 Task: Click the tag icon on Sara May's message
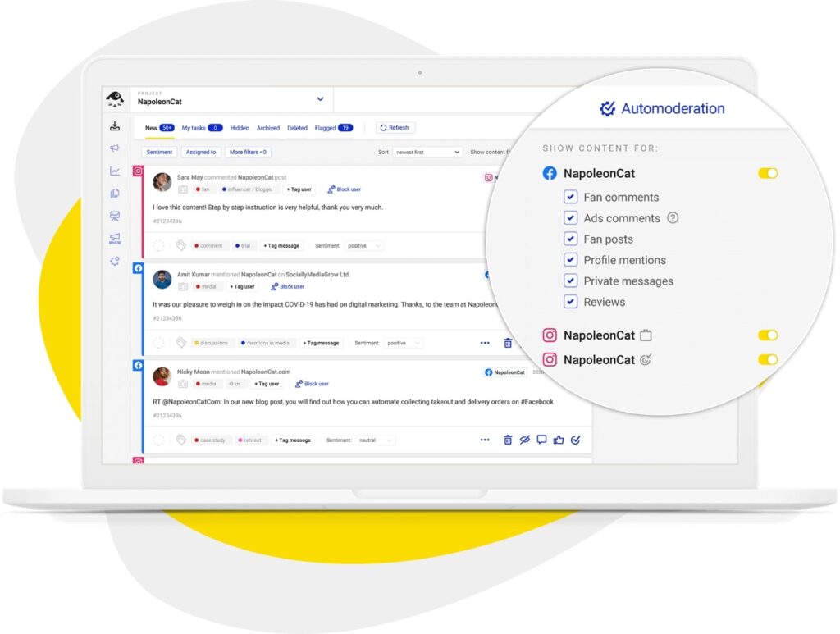[x=181, y=245]
